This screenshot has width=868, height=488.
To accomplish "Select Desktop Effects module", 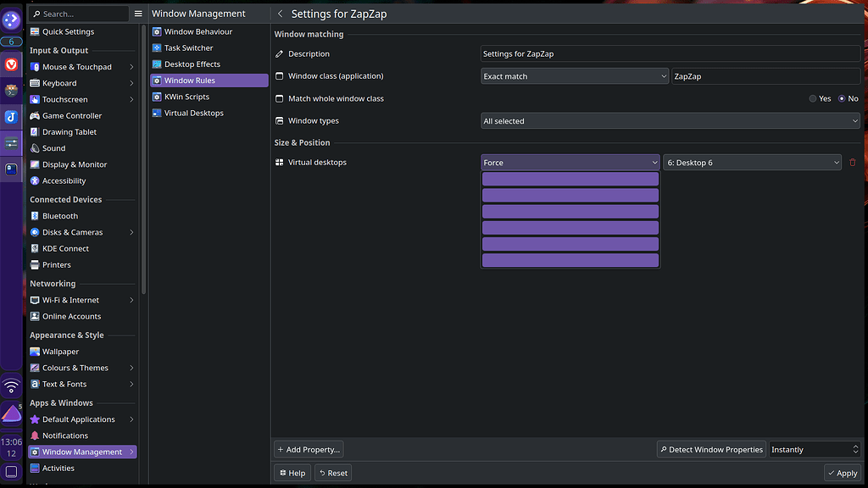I will click(209, 64).
